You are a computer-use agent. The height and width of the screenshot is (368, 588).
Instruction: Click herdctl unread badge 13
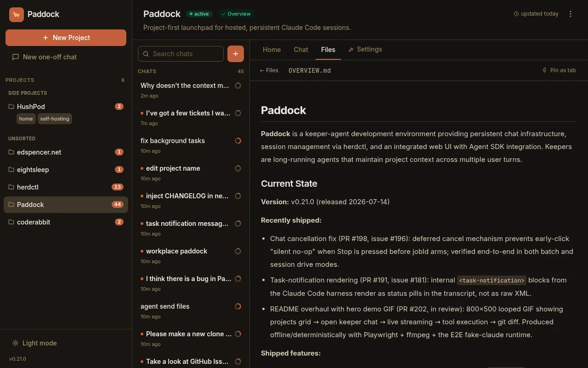(118, 187)
